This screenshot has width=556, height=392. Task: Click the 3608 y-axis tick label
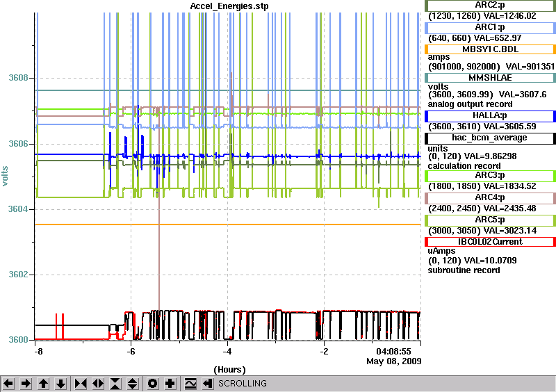coord(18,78)
